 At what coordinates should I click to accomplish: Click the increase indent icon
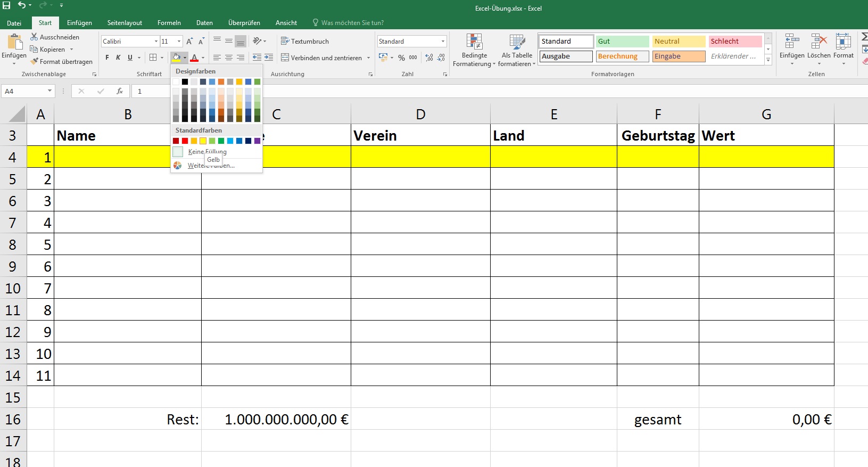(269, 58)
